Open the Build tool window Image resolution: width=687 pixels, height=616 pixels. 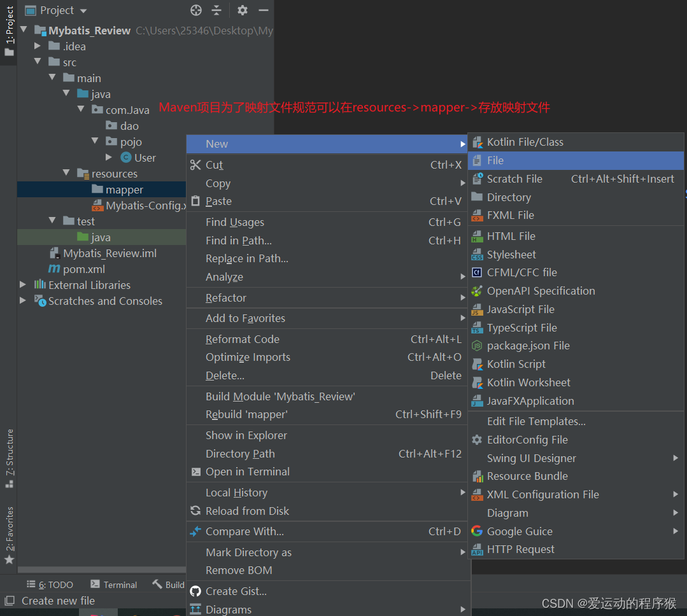168,584
